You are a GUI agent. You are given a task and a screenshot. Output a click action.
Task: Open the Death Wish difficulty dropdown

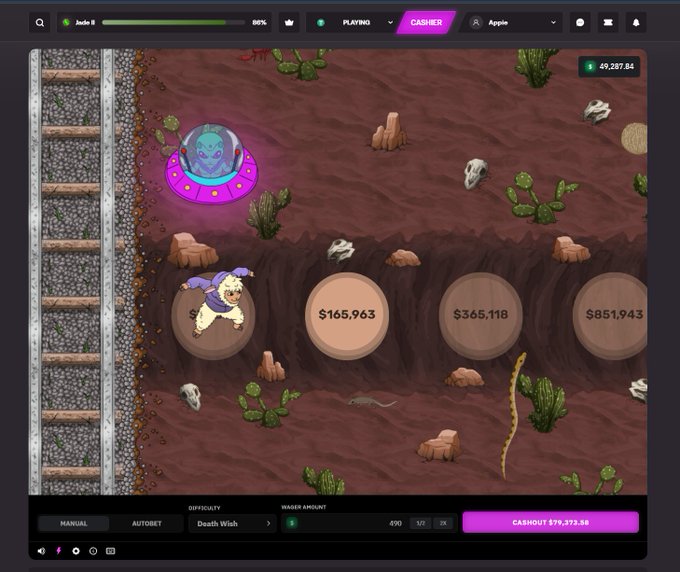232,523
